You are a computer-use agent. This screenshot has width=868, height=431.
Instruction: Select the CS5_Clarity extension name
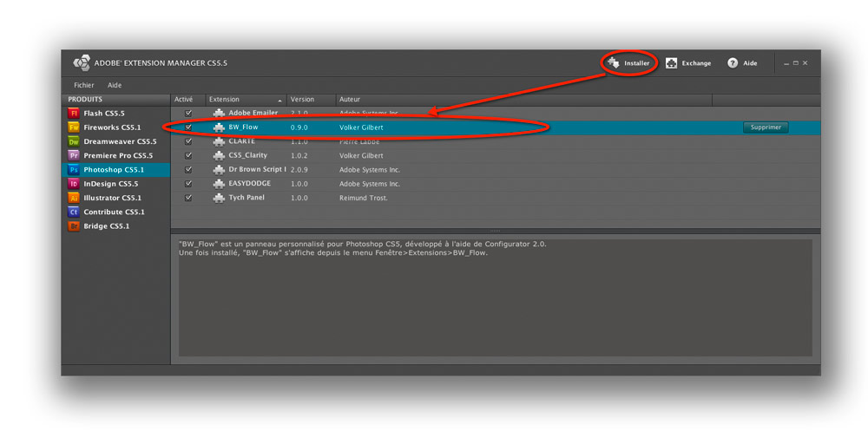248,155
